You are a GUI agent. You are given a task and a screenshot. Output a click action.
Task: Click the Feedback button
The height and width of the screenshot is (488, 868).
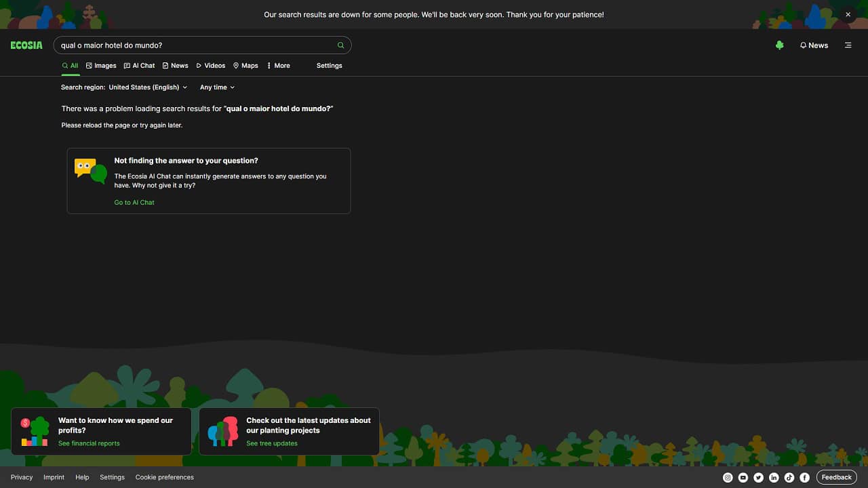pyautogui.click(x=836, y=477)
